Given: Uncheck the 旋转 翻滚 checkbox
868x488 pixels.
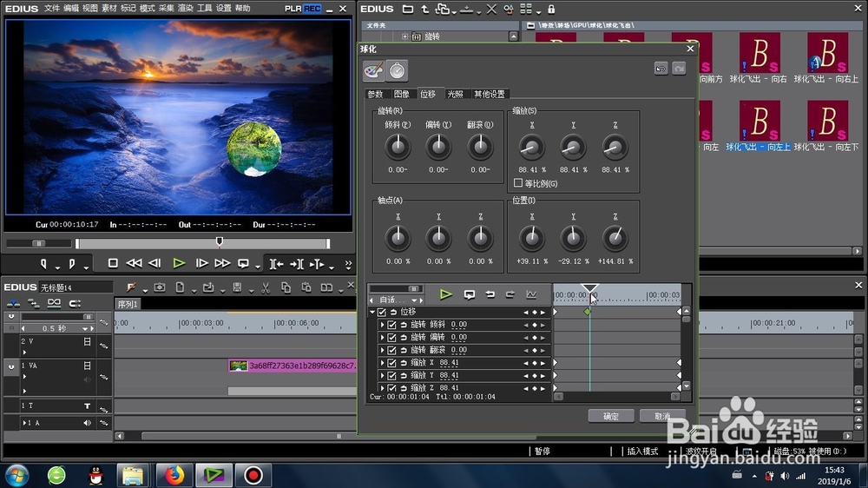Looking at the screenshot, I should click(x=392, y=350).
